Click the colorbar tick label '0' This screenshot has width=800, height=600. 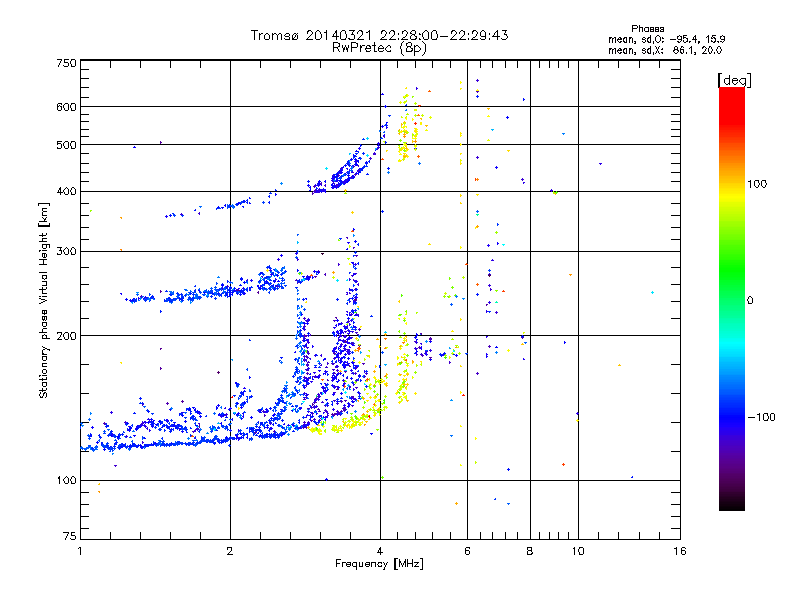coord(750,301)
